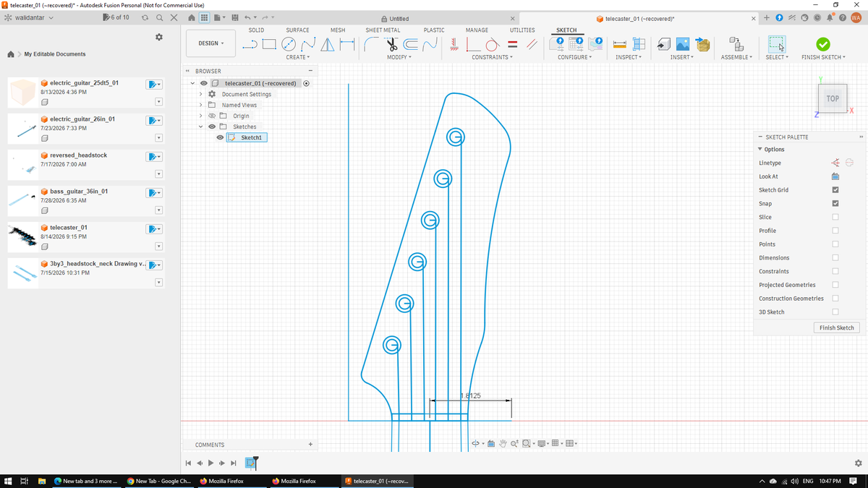Choose the Offset tool in Modify
This screenshot has height=488, width=868.
pyautogui.click(x=411, y=43)
